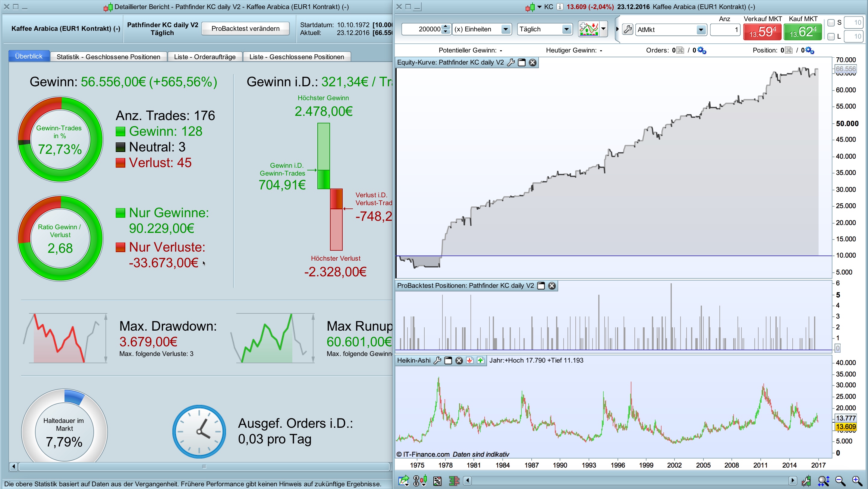The image size is (868, 489).
Task: Click the zoom in magnifier icon
Action: point(857,480)
